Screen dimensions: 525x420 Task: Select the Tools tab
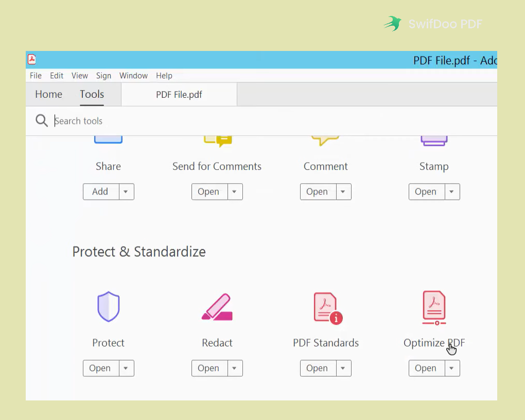point(92,94)
